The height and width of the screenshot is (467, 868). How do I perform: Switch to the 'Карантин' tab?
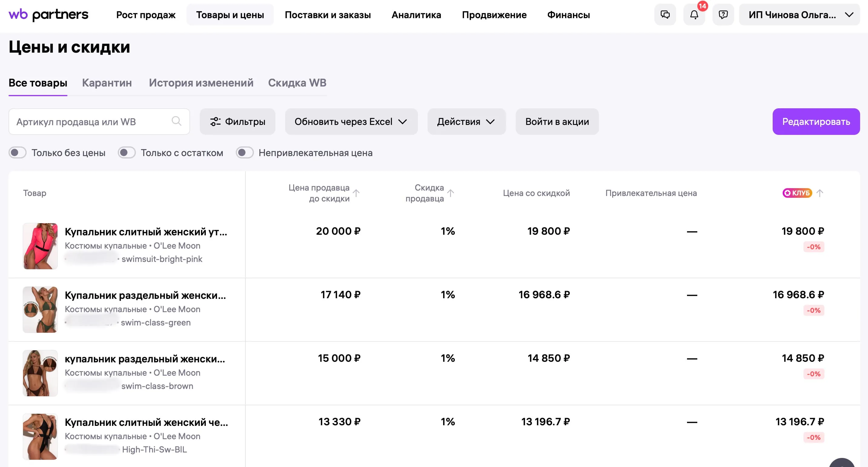107,83
